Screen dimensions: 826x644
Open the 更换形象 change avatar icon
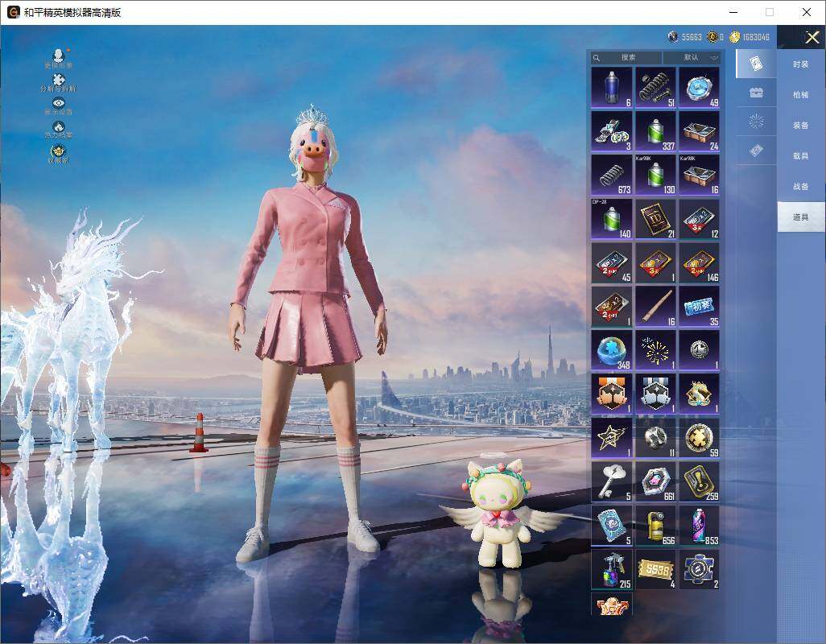pyautogui.click(x=59, y=59)
